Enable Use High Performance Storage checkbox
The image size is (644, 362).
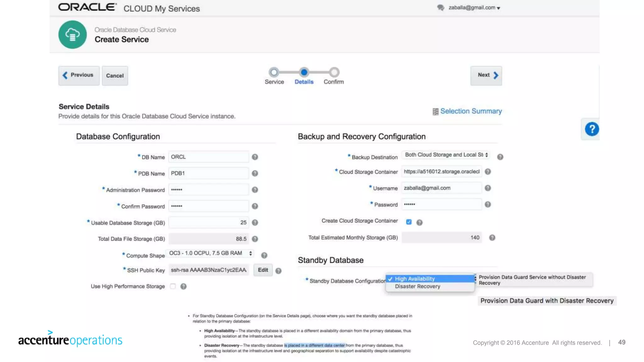coord(173,286)
